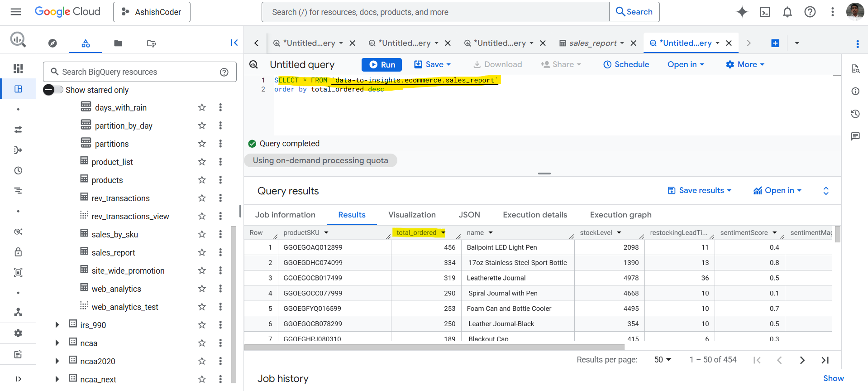
Task: Open the main navigation hamburger menu
Action: coord(16,12)
